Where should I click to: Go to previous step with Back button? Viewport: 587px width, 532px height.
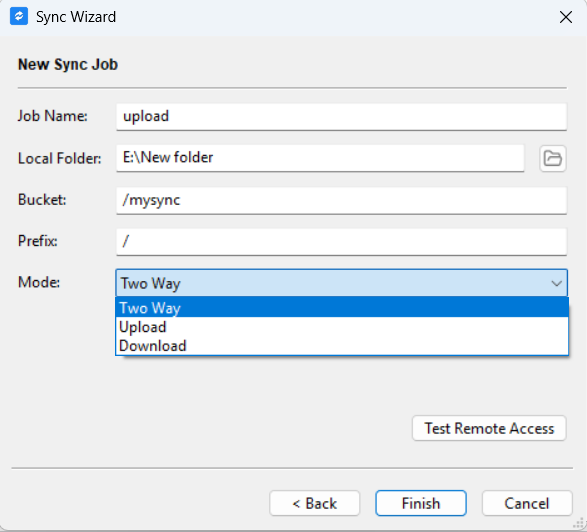[x=314, y=503]
